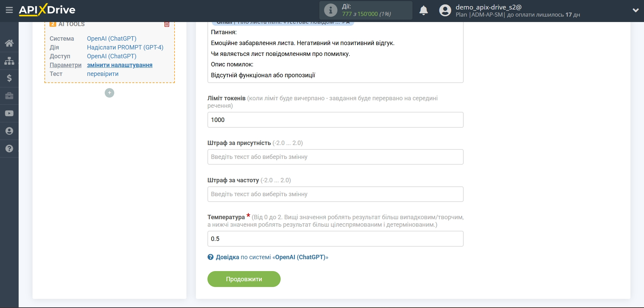Viewport: 644px width, 308px height.
Task: Click the AI TOOLS block title
Action: point(72,24)
